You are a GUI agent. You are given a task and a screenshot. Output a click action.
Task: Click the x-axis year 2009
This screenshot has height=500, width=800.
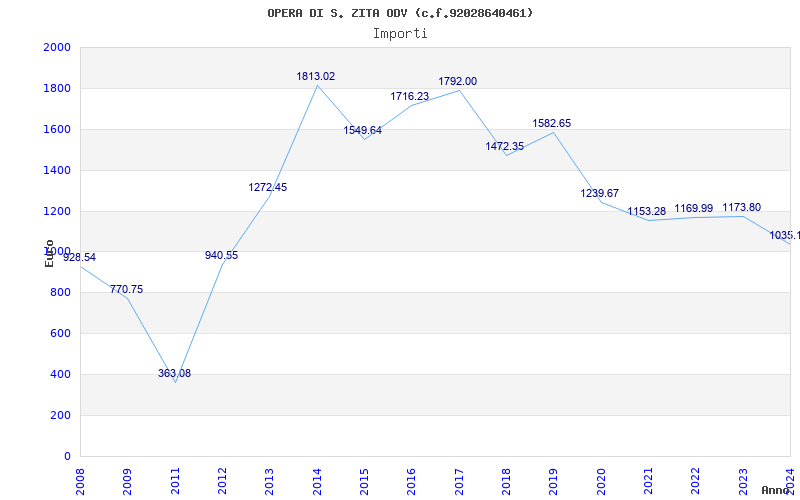click(x=128, y=482)
